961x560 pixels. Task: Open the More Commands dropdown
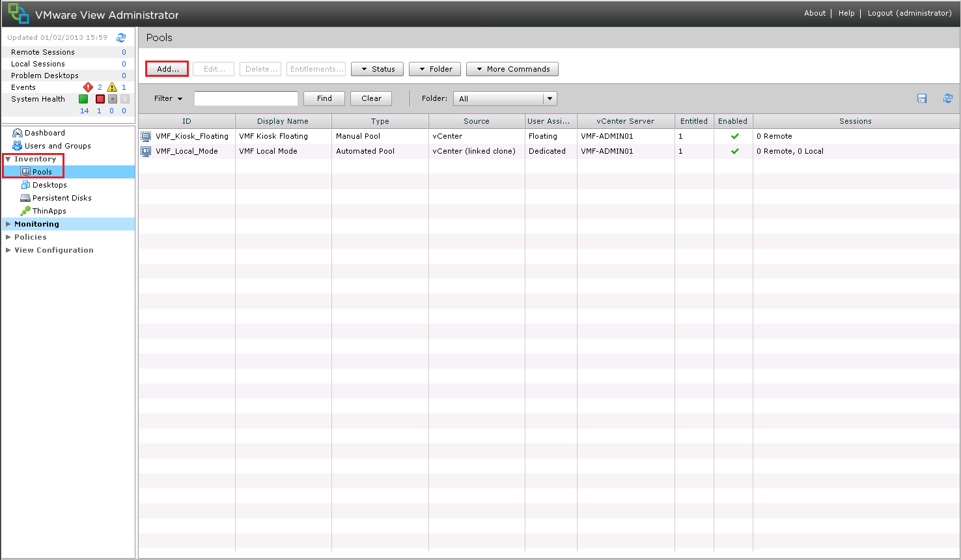[x=512, y=68]
